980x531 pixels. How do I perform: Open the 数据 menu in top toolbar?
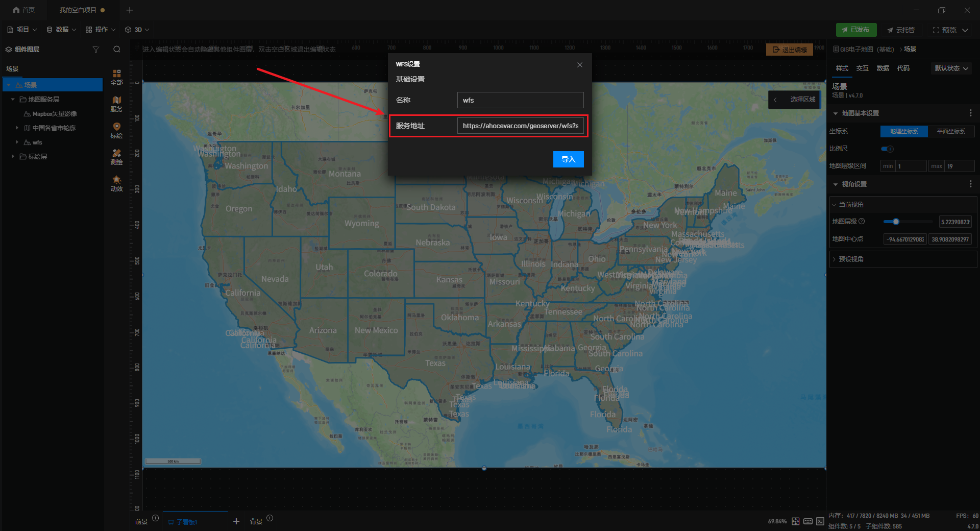tap(61, 30)
